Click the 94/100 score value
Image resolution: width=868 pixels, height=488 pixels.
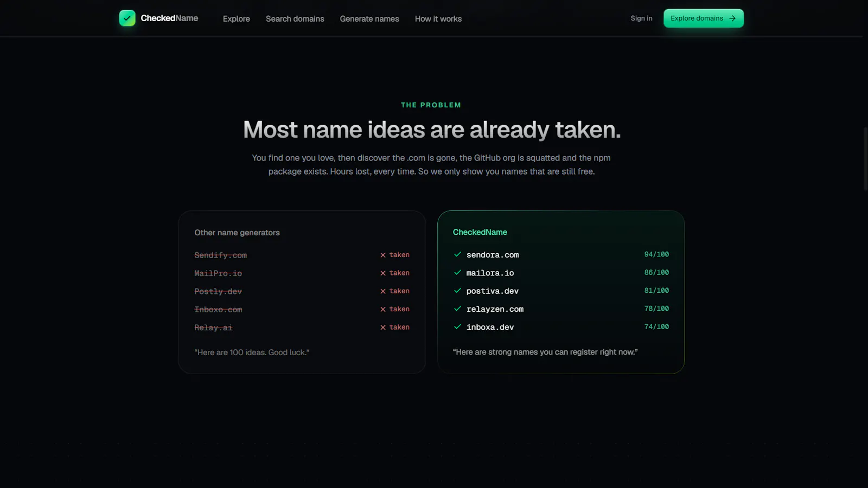coord(656,254)
